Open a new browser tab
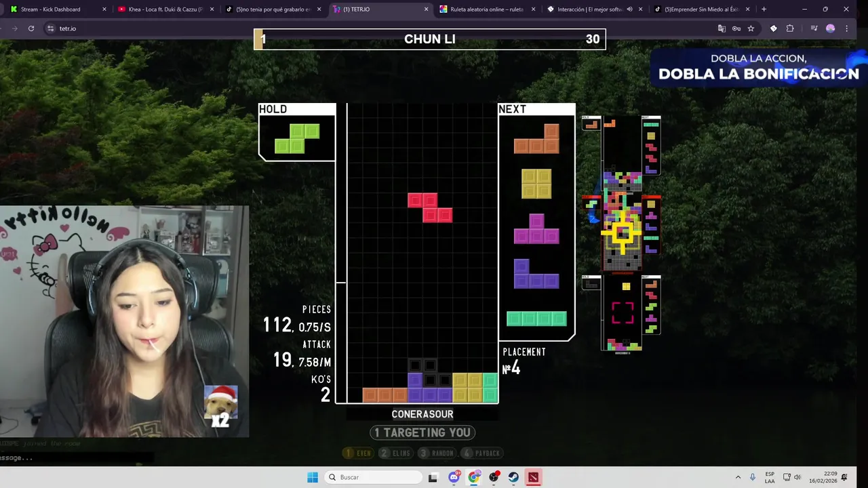This screenshot has width=868, height=488. click(x=764, y=9)
